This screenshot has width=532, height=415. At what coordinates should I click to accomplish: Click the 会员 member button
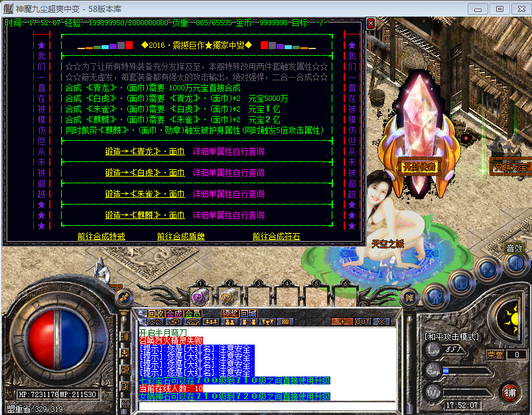click(193, 313)
